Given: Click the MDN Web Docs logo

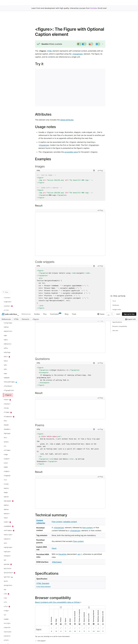Looking at the screenshot, I should pyautogui.click(x=10, y=314).
